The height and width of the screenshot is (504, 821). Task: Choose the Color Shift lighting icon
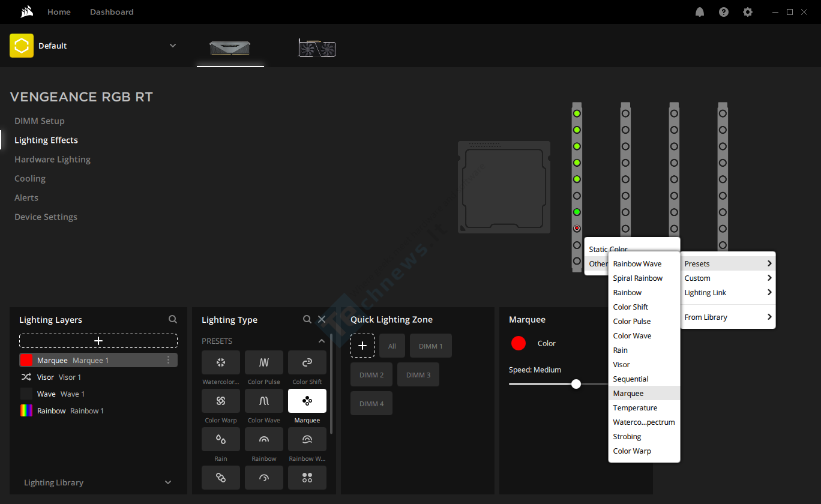[x=307, y=362]
